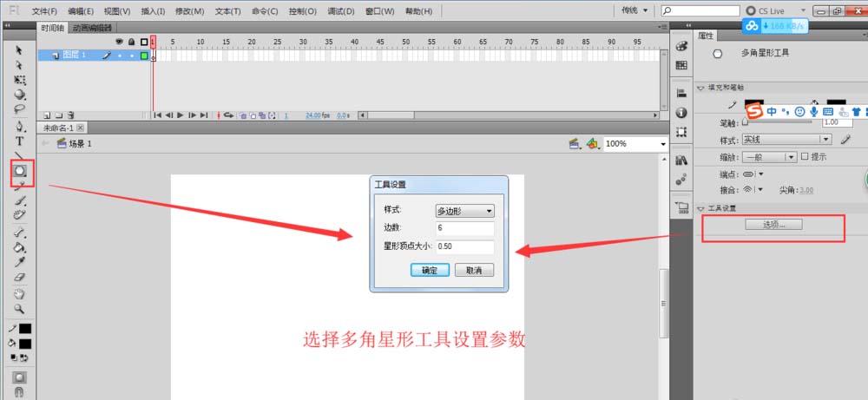Open the 编辑(E) menu

80,11
